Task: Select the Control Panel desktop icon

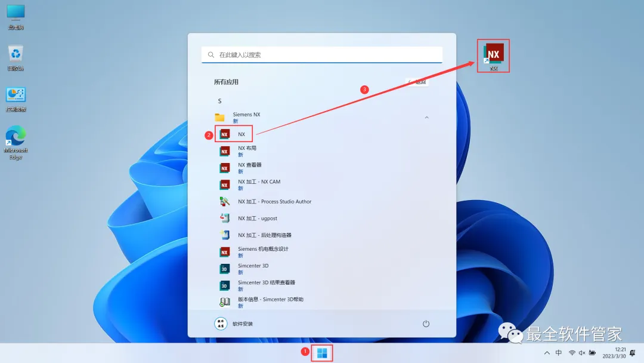Action: tap(16, 100)
